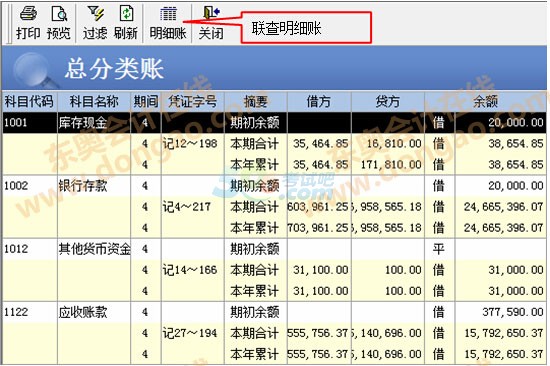Select the 科目代码 column header

(29, 102)
